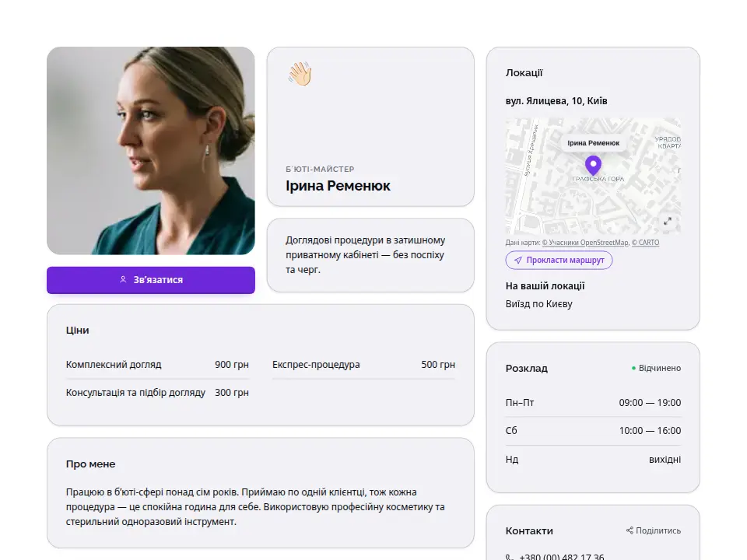Click the profile photo of Ірина Ременюк
The width and height of the screenshot is (747, 560).
coord(150,150)
